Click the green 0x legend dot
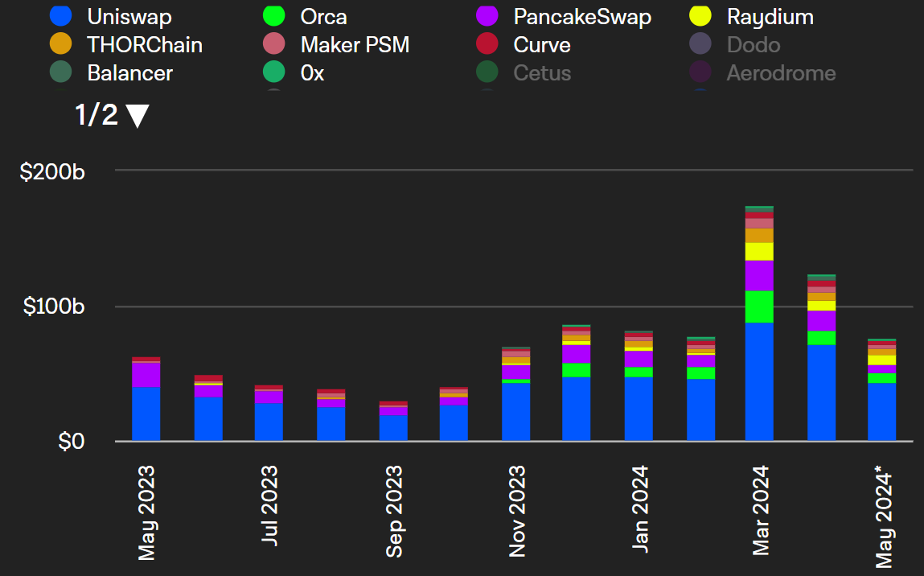 [273, 72]
